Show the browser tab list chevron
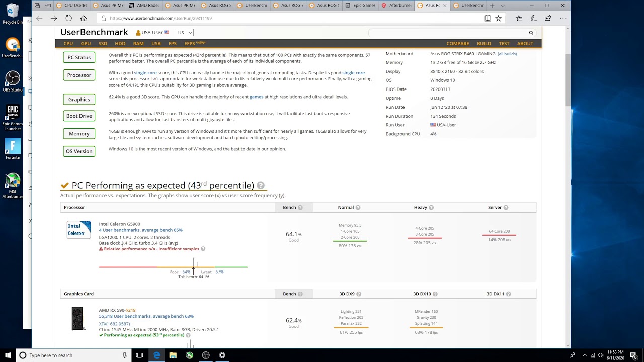This screenshot has height=362, width=644. pos(503,5)
